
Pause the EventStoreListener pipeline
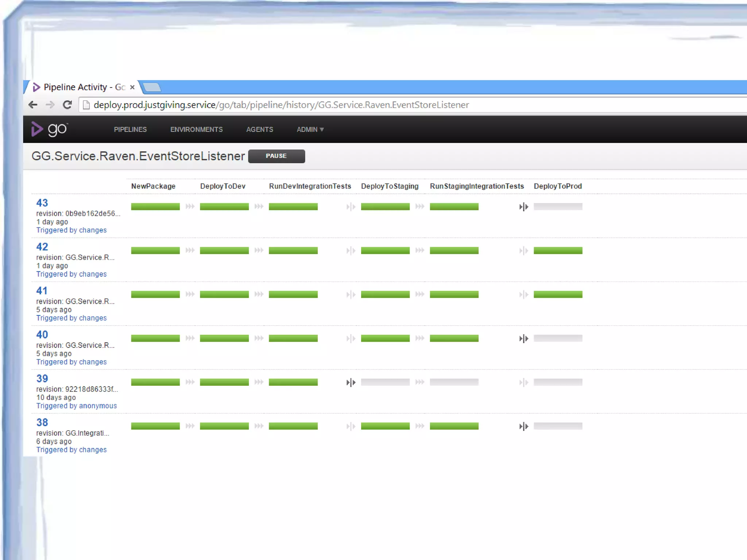tap(276, 156)
